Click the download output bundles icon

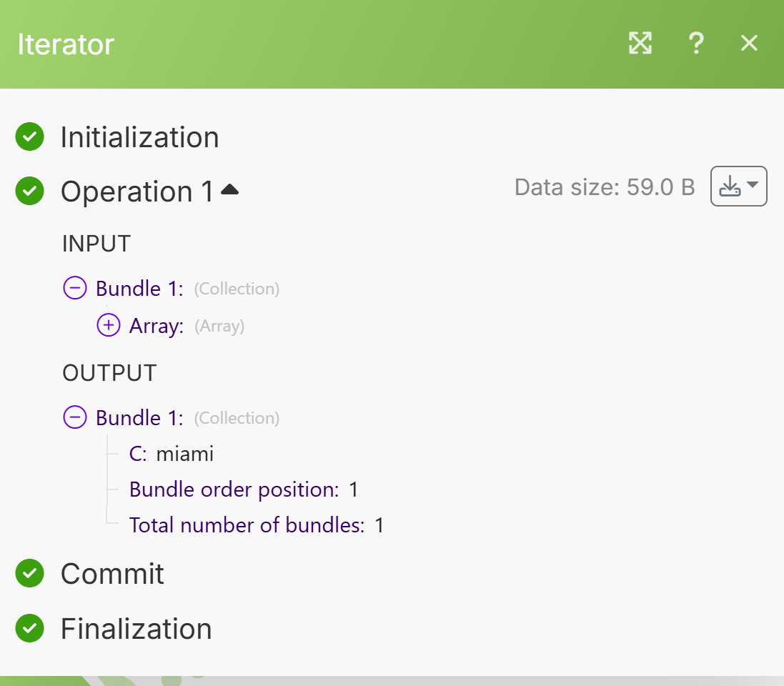[730, 187]
